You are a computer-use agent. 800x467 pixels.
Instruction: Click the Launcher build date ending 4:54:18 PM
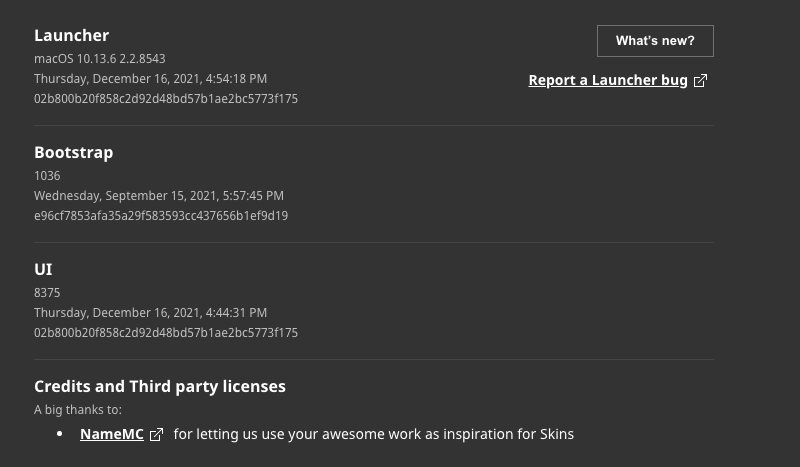coord(151,79)
